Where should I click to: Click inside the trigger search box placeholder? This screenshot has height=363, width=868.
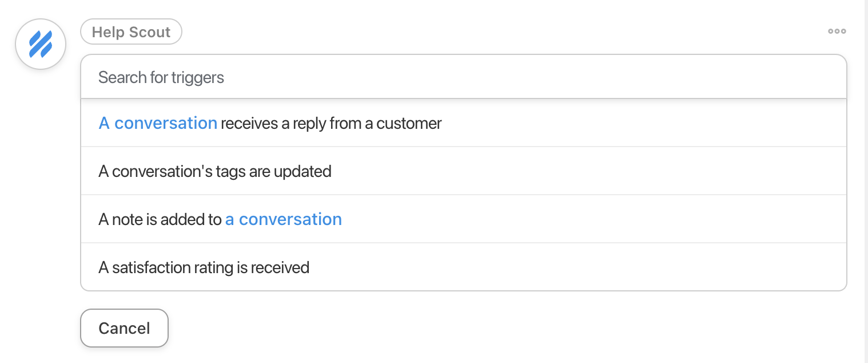[x=161, y=77]
